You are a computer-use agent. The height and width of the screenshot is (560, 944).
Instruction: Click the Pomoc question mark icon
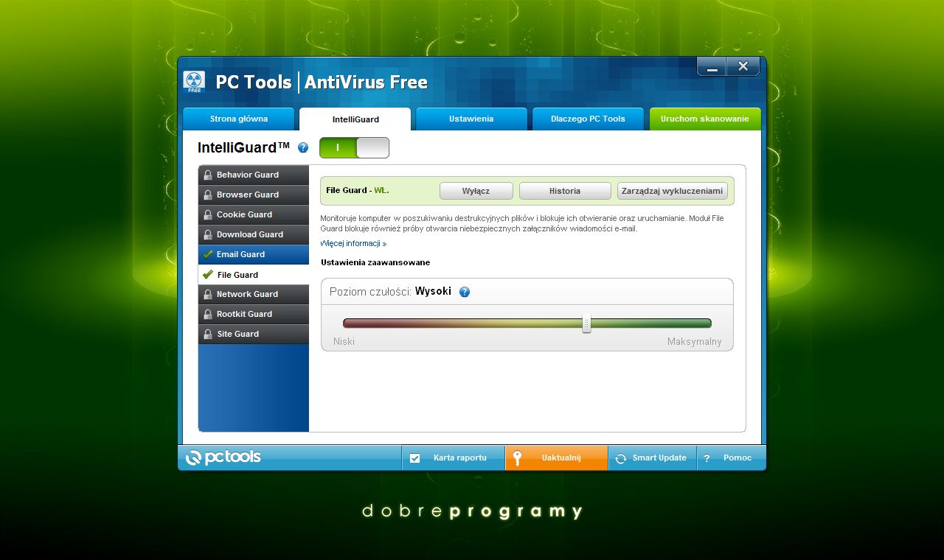point(707,458)
